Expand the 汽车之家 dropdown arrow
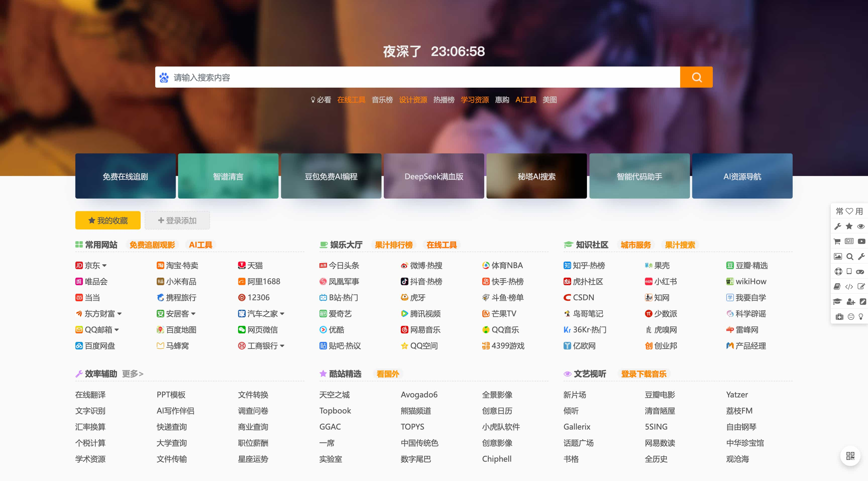 pos(282,314)
